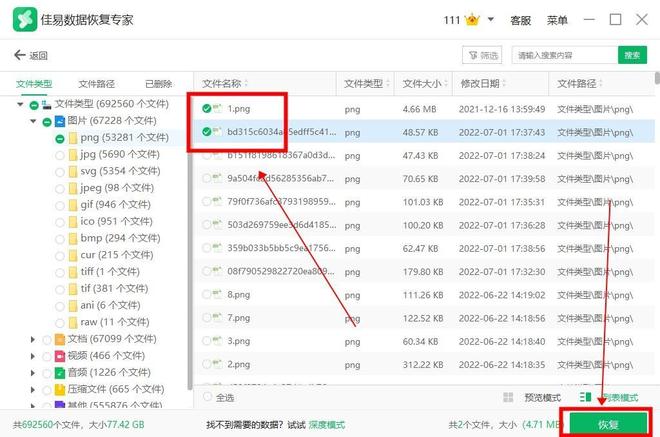
Task: Switch to 预览模式 grid icon
Action: point(508,397)
